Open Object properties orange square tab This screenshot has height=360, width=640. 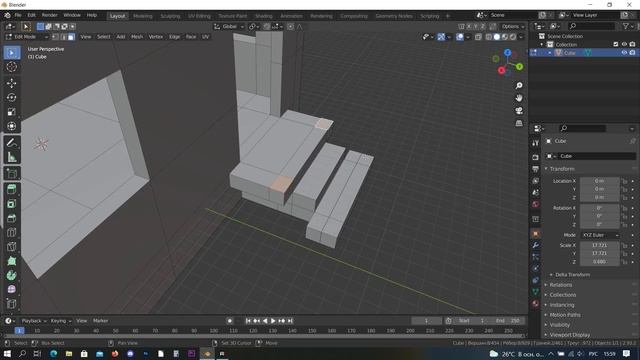click(536, 233)
